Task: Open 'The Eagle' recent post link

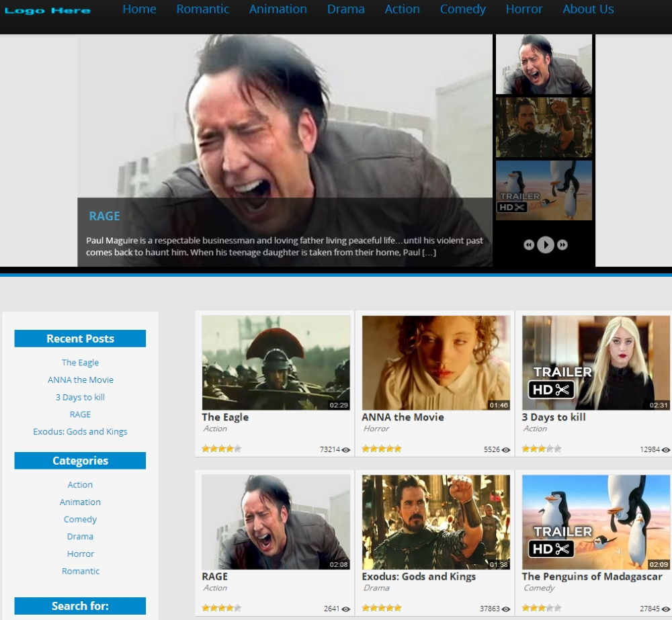Action: 80,363
